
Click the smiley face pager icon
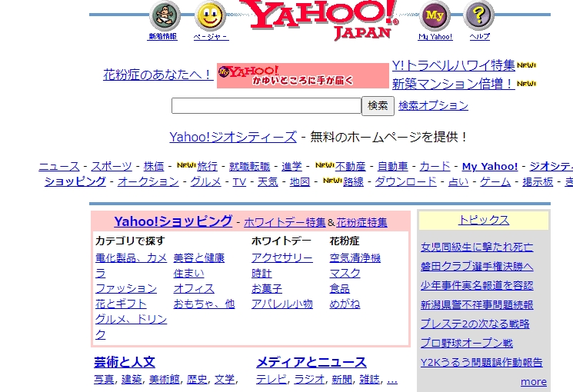click(210, 15)
